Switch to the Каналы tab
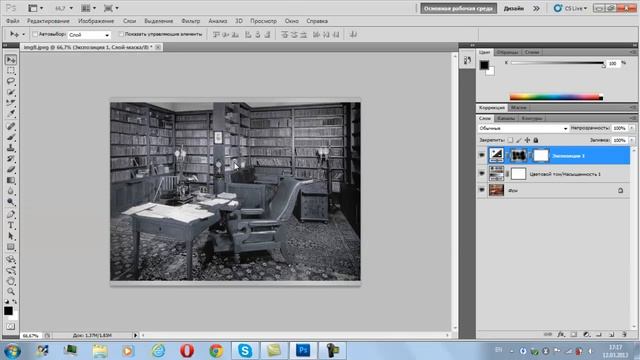640x360 pixels. click(507, 118)
